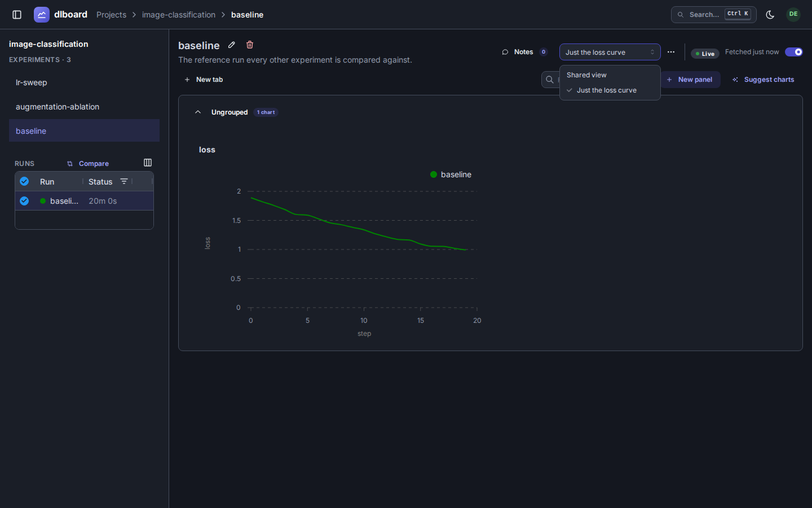Click the Search box with Ctrl K
The width and height of the screenshot is (812, 508).
[713, 15]
